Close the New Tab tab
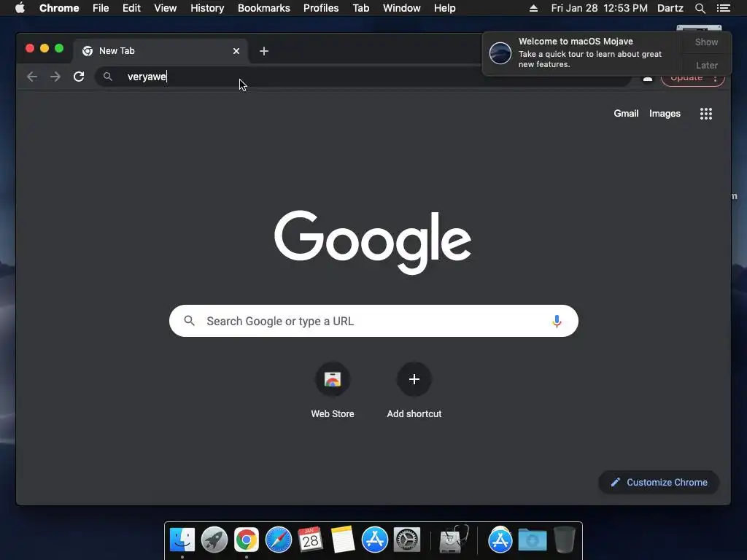This screenshot has width=747, height=560. (x=236, y=51)
